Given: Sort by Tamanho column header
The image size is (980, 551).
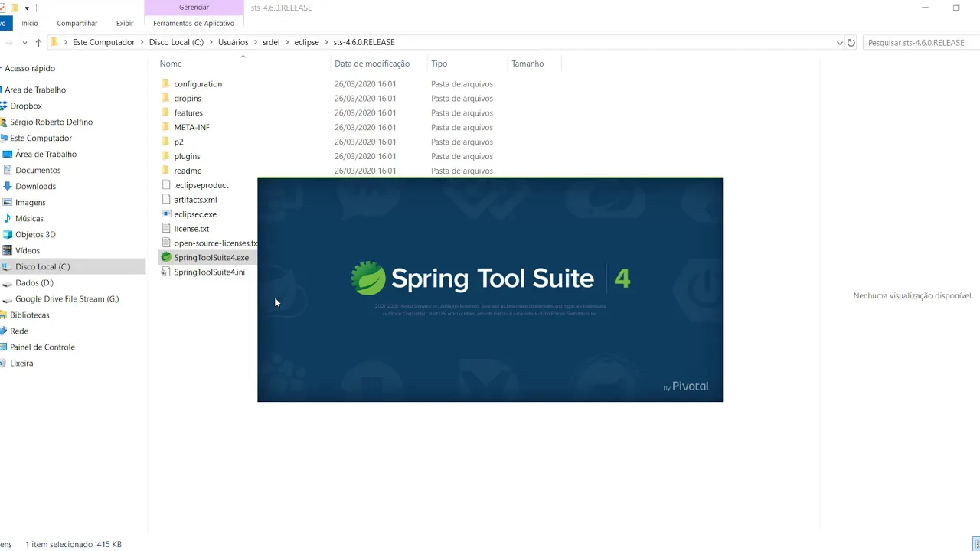Looking at the screenshot, I should [x=528, y=64].
